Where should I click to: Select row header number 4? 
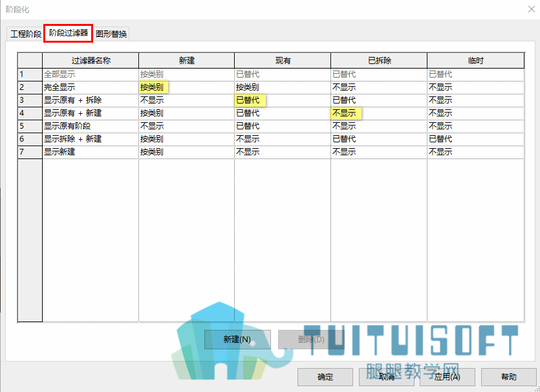[30, 113]
